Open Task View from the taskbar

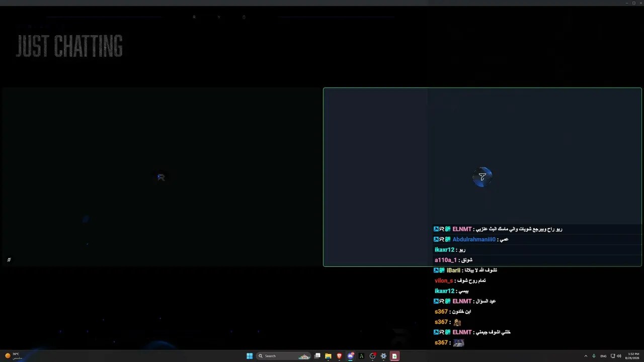click(x=317, y=356)
